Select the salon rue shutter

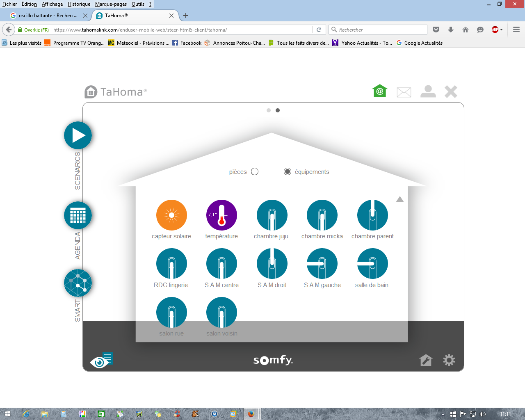pyautogui.click(x=171, y=313)
